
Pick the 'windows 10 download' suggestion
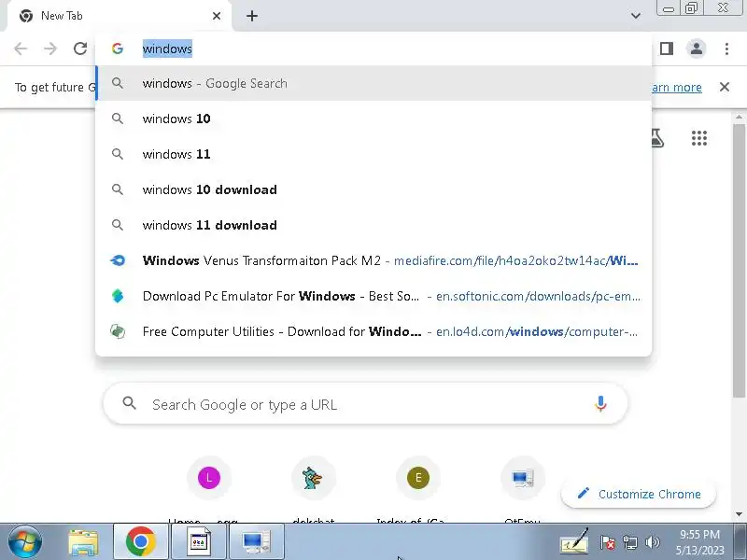coord(373,189)
